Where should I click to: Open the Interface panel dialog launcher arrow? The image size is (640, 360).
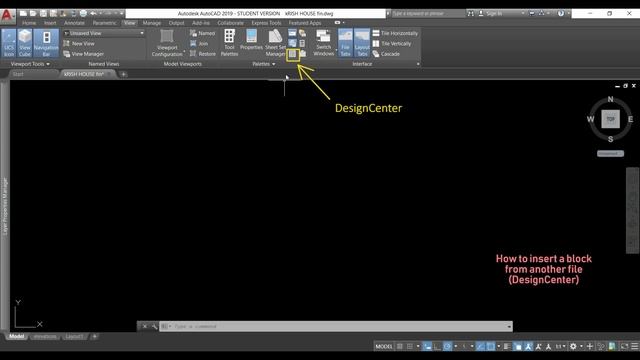(x=418, y=64)
